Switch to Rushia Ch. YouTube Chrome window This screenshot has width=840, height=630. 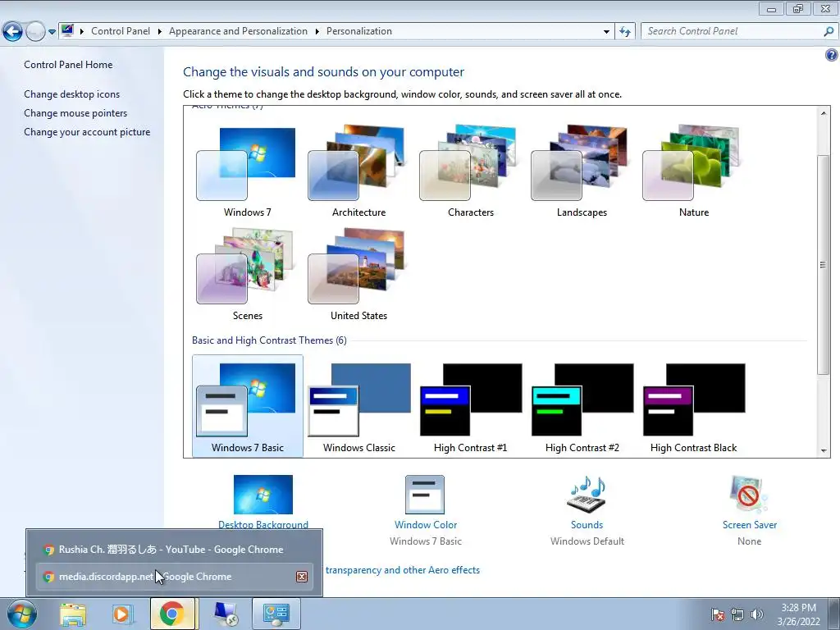[x=174, y=549]
